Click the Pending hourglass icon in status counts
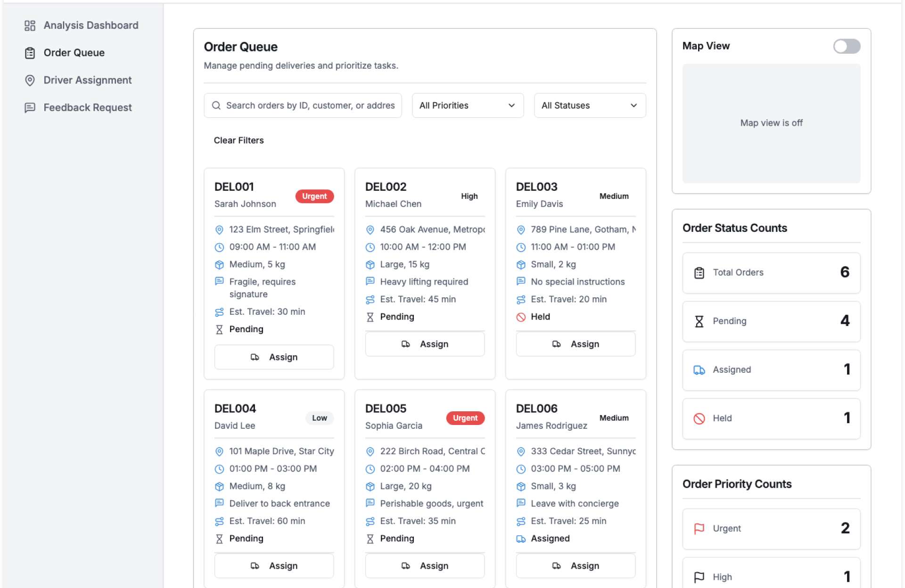This screenshot has height=588, width=905. point(699,321)
